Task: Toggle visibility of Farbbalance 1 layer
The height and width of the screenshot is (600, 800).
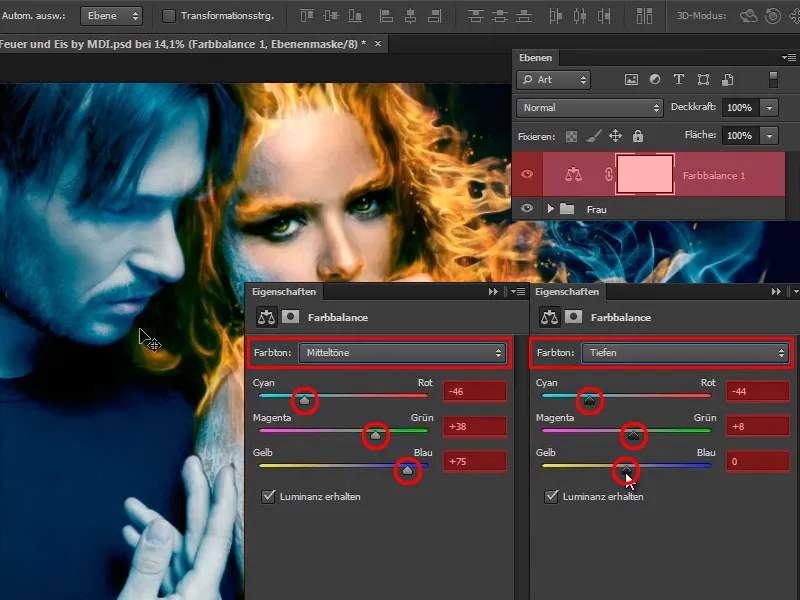Action: tap(527, 174)
